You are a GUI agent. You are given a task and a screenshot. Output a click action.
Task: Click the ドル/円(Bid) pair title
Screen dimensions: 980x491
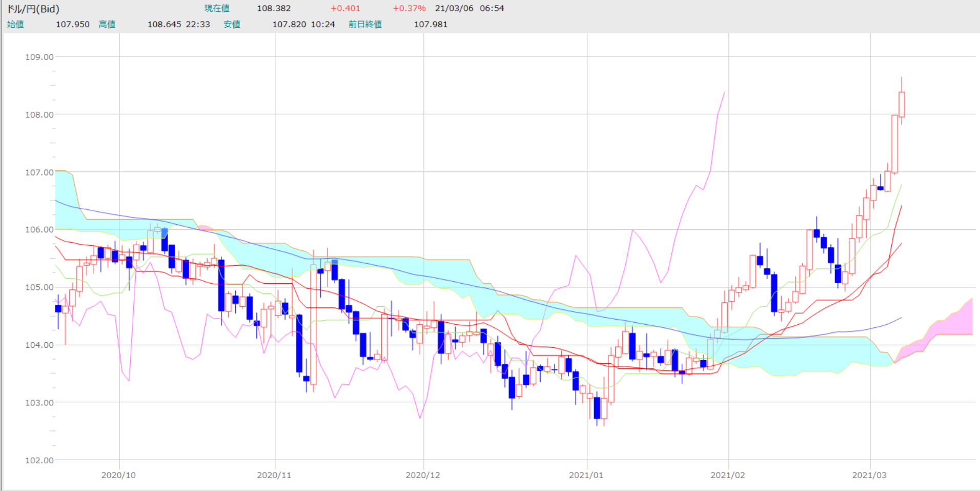(x=33, y=9)
